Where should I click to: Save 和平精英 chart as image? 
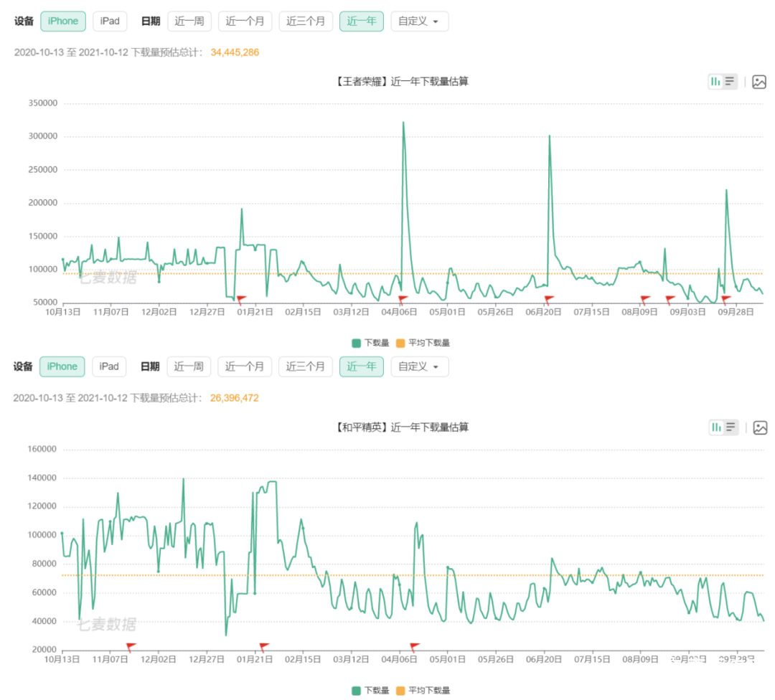point(759,427)
